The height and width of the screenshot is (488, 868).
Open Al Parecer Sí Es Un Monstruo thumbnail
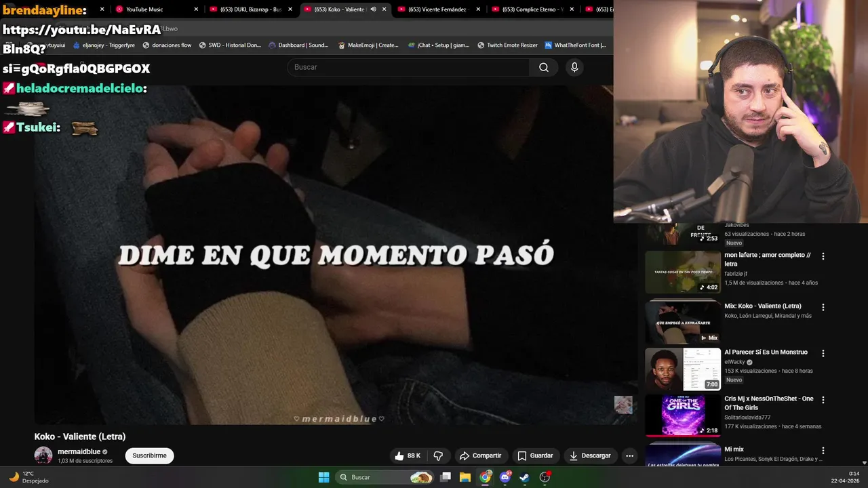click(683, 369)
